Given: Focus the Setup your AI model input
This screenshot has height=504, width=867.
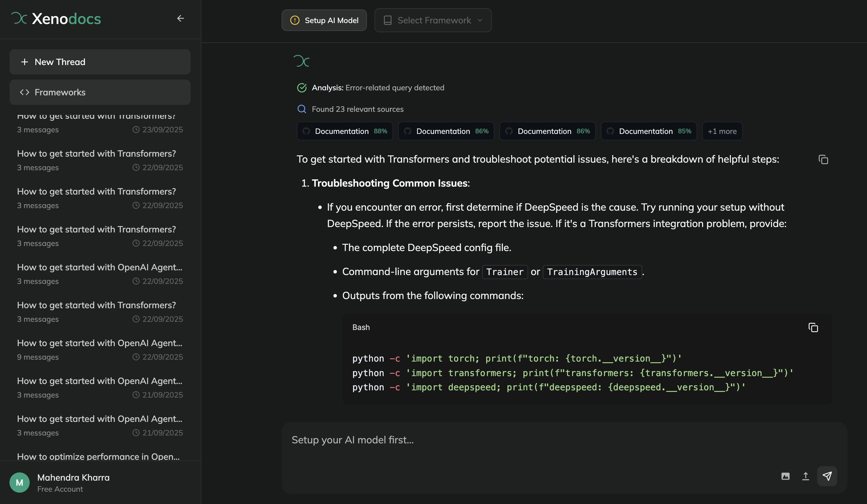Looking at the screenshot, I should pyautogui.click(x=516, y=440).
